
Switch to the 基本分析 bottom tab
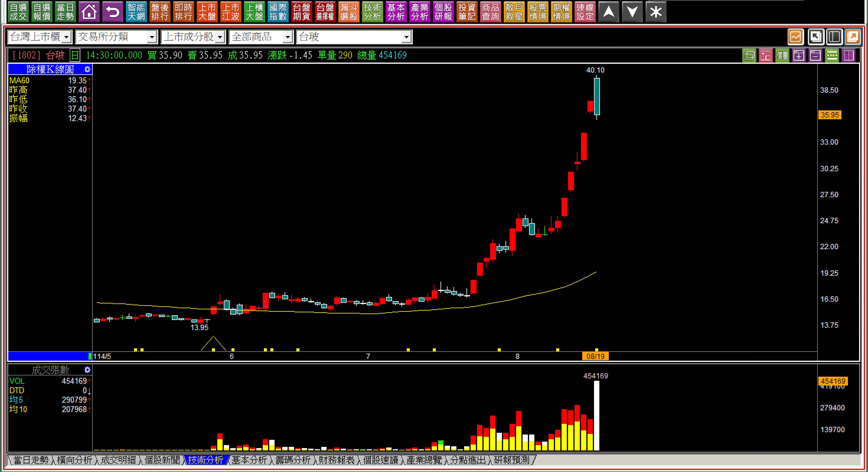coord(249,460)
